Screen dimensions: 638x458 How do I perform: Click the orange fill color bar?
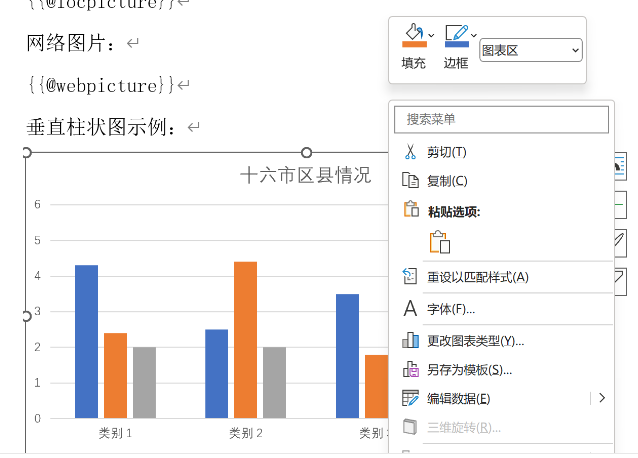[x=414, y=44]
